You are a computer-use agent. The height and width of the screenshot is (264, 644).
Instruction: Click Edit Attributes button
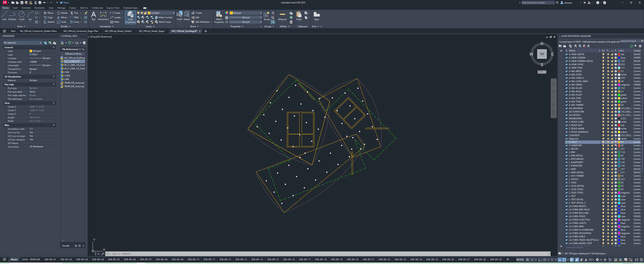200,22
